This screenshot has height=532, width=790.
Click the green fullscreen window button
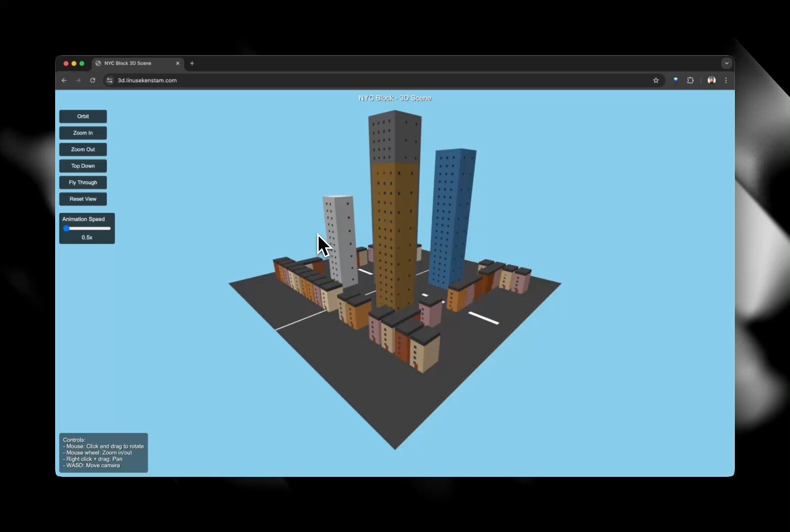click(82, 63)
